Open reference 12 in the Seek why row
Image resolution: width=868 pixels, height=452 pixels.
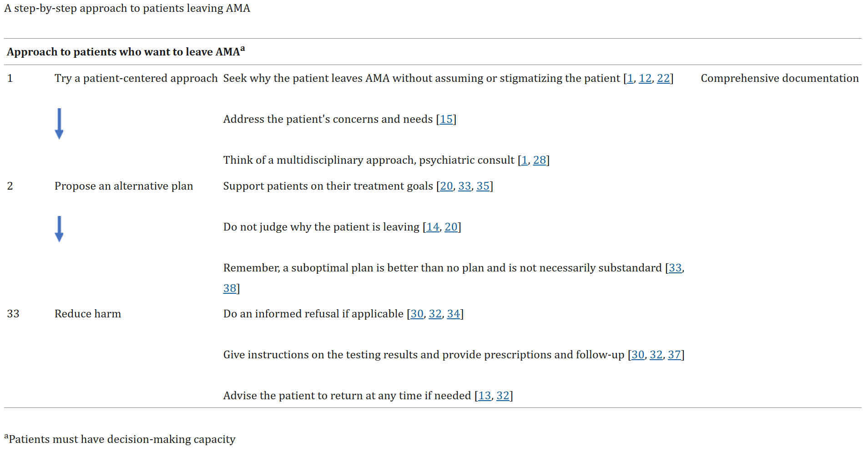(645, 78)
